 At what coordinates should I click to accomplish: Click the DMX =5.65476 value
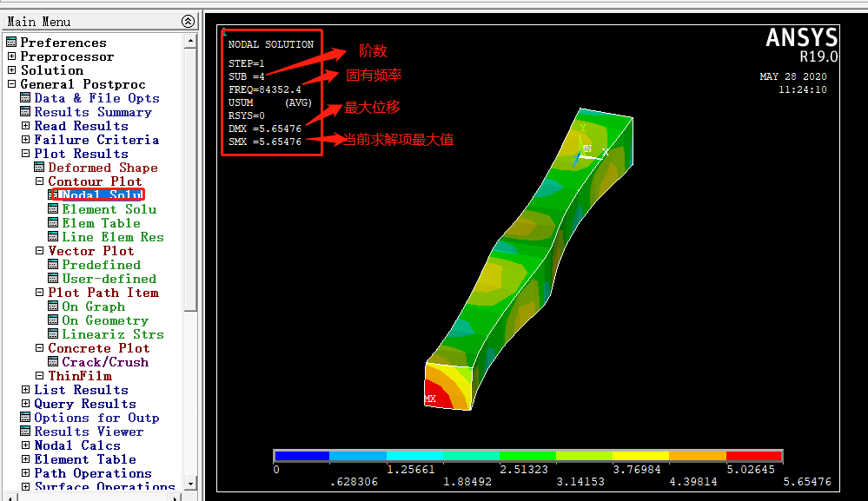pos(265,129)
